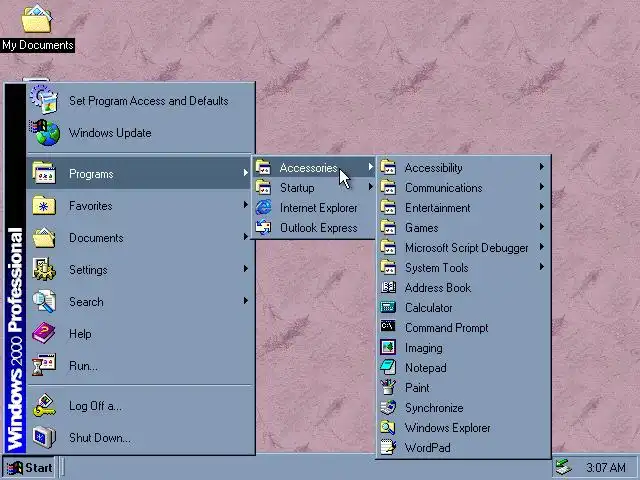The width and height of the screenshot is (640, 480).
Task: Click the Shut Down monitor icon
Action: pyautogui.click(x=44, y=437)
